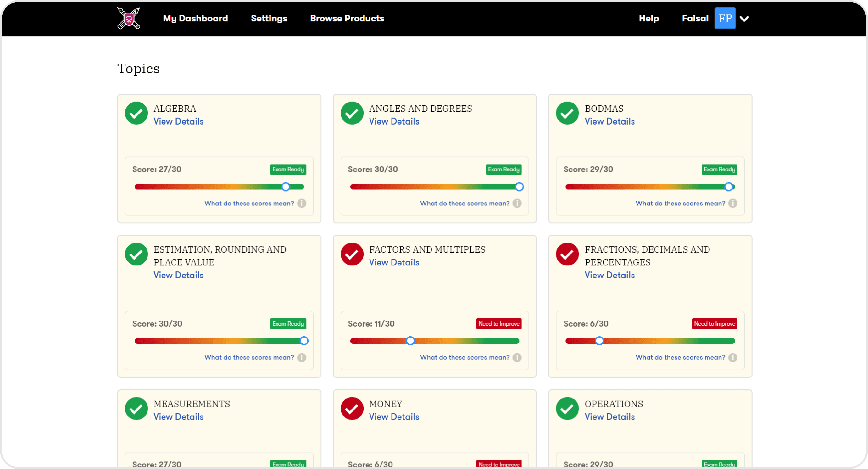Click the info icon in Factors card
This screenshot has height=469, width=868.
[517, 357]
